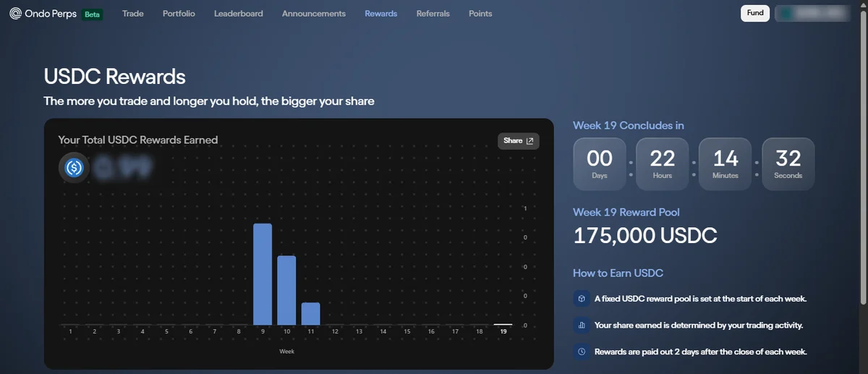
Task: Open the Portfolio tab
Action: point(179,13)
